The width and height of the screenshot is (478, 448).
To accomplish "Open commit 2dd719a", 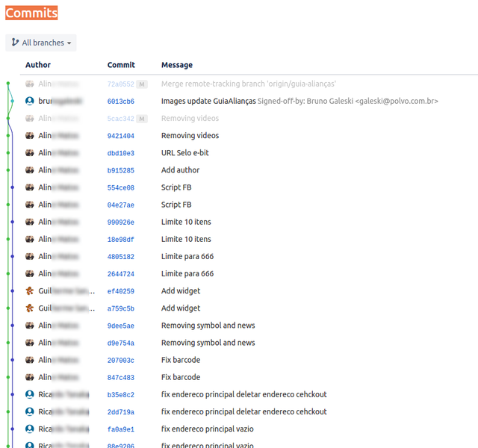I will tap(121, 412).
